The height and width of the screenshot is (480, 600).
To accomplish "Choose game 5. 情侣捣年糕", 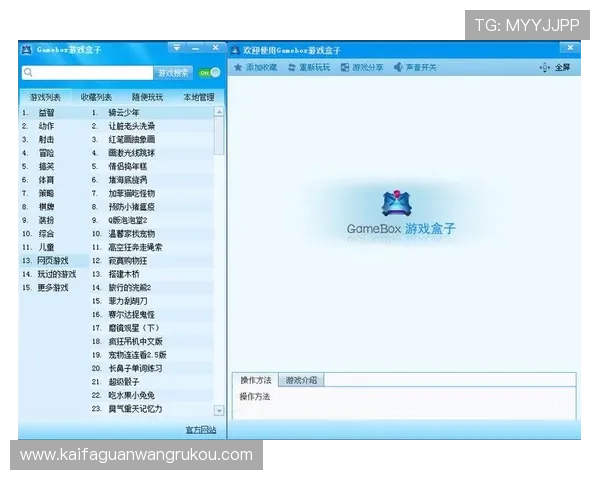I will [152, 167].
